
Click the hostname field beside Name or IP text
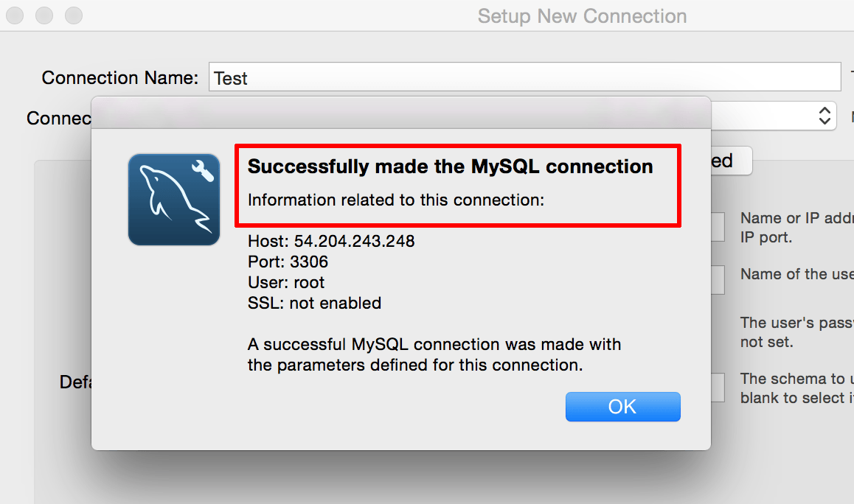(718, 227)
